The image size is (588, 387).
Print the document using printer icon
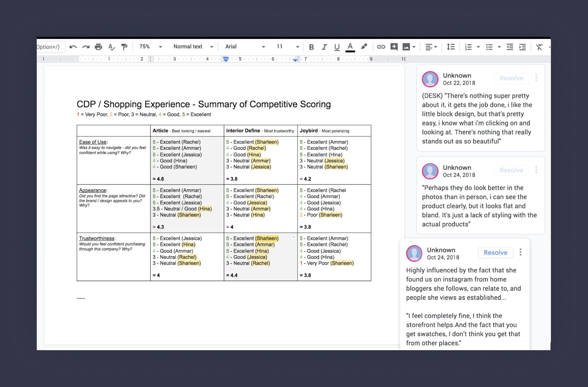(x=98, y=47)
